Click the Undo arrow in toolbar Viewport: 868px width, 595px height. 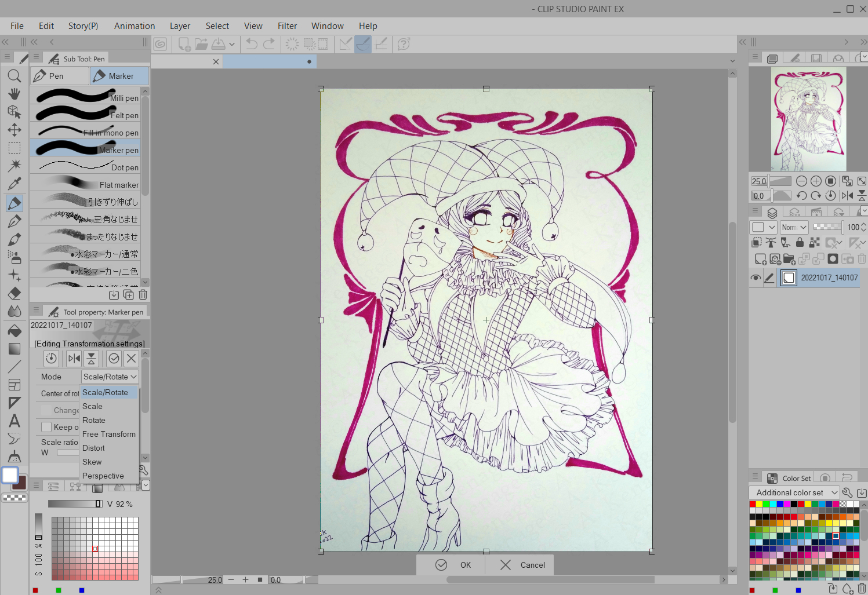pyautogui.click(x=251, y=44)
